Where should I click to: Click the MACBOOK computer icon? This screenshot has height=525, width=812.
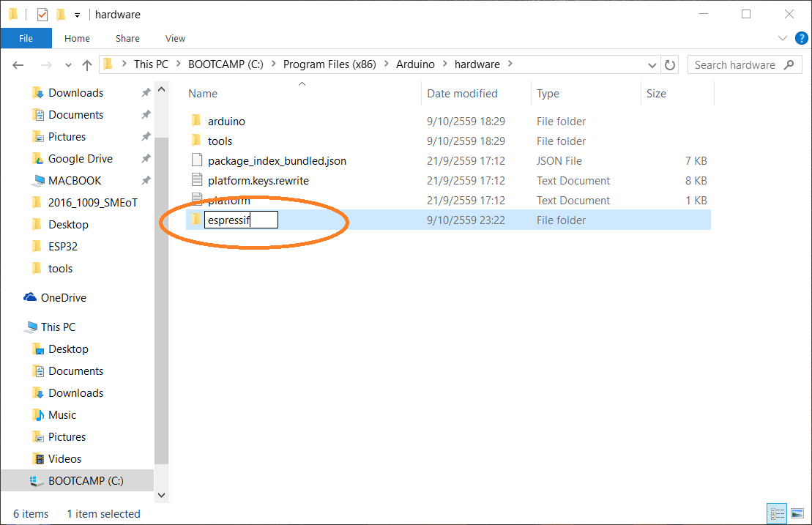[37, 180]
